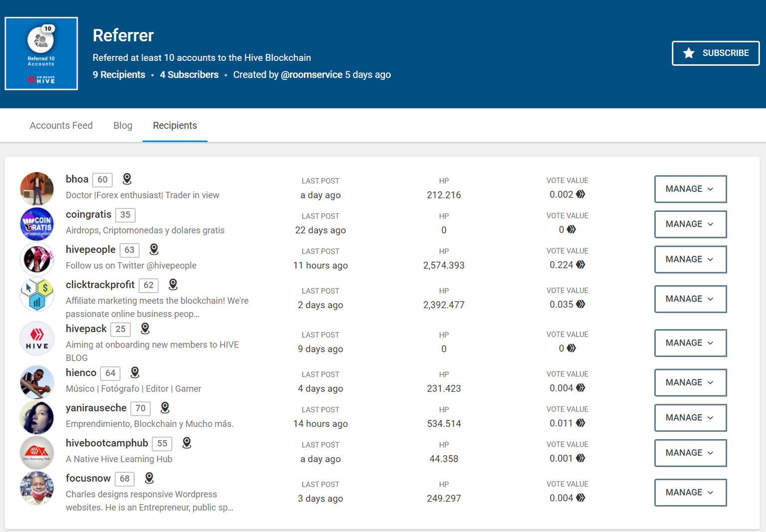This screenshot has height=532, width=766.
Task: Expand the Manage dropdown for hivebootcamphub
Action: coord(690,453)
